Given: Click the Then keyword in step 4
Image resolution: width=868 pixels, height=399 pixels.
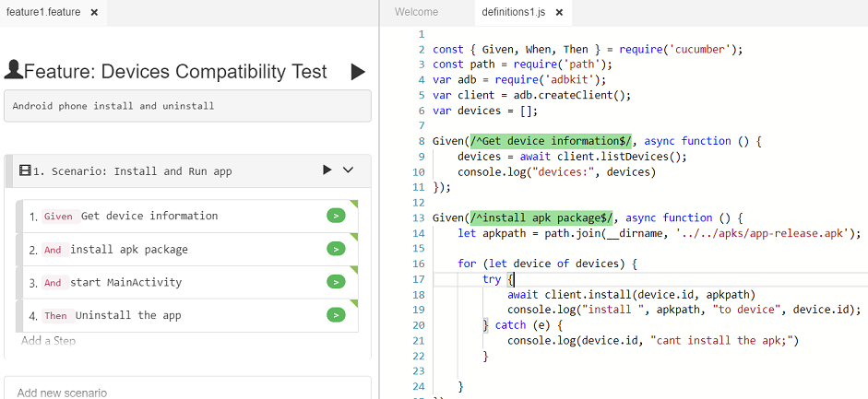Looking at the screenshot, I should tap(55, 316).
